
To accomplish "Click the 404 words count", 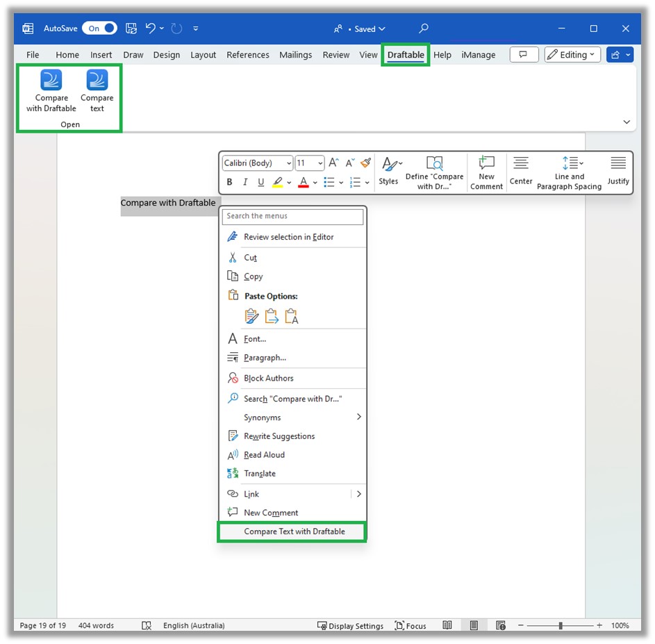I will coord(96,626).
